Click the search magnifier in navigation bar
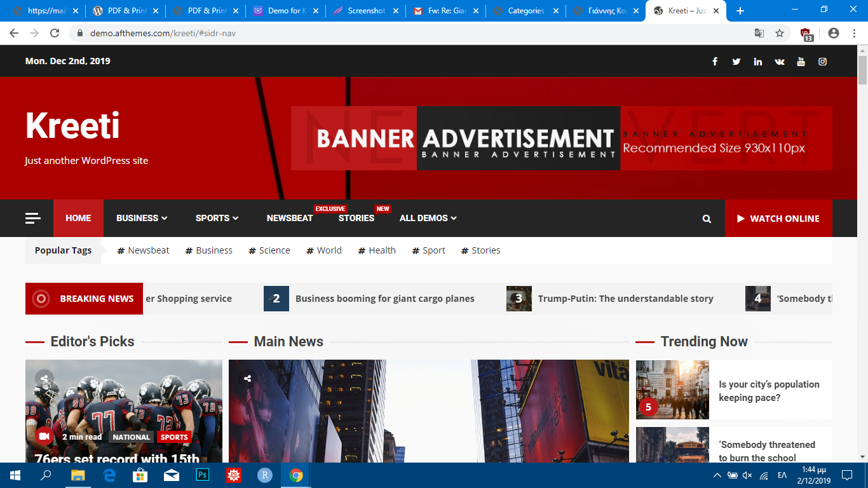Viewport: 868px width, 488px height. (707, 219)
